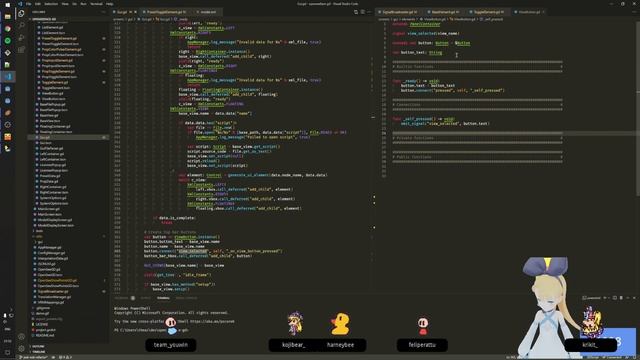Click the duck avatar above honeybee label
Screen dimensions: 640x360
(340, 324)
